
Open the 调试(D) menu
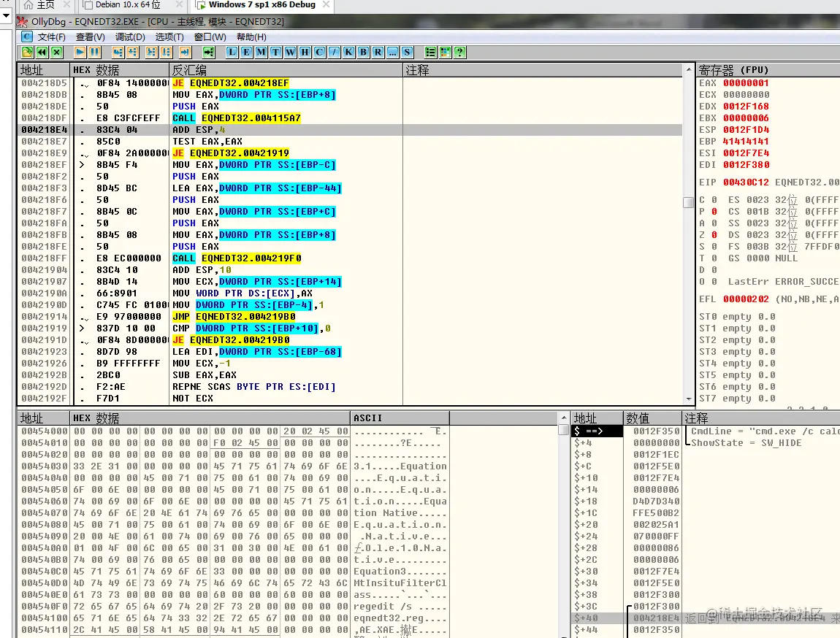(x=130, y=37)
